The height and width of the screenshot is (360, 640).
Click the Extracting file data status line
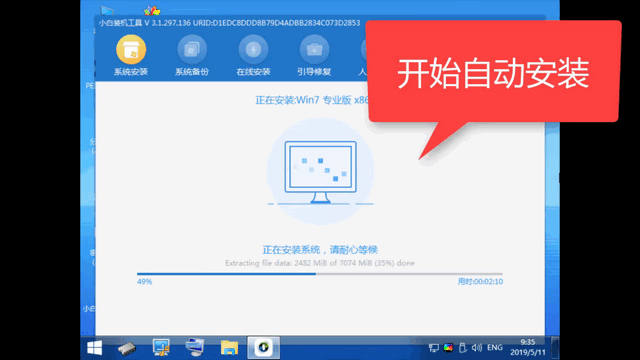click(320, 263)
